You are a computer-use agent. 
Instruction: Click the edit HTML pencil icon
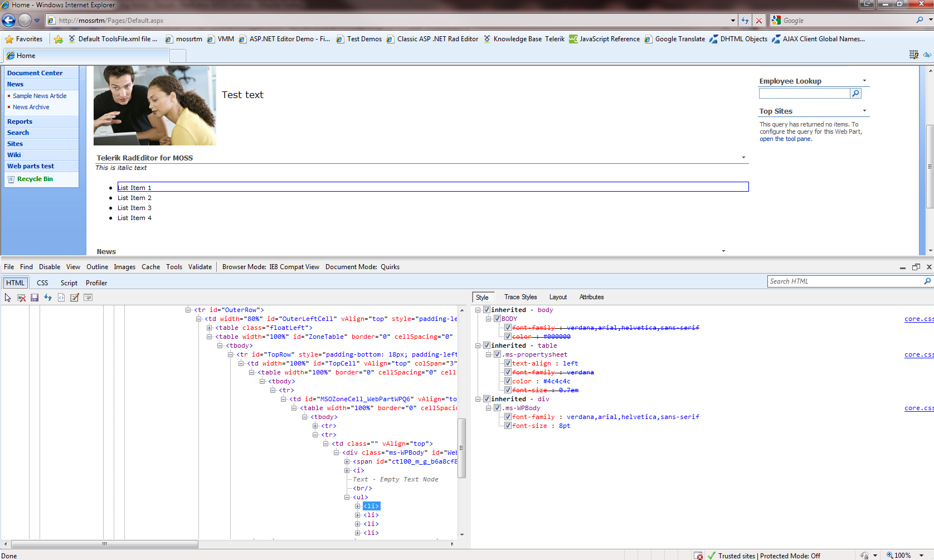click(75, 298)
